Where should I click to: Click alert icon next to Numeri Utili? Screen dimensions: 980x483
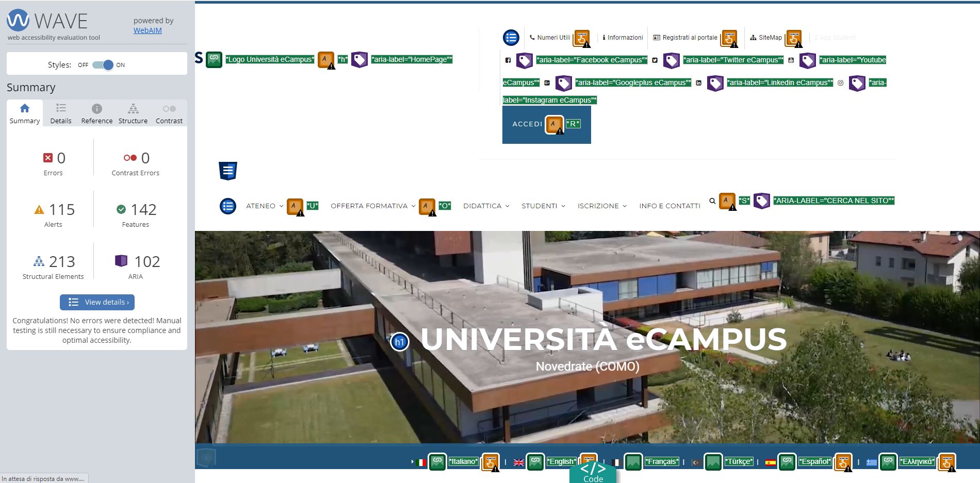(x=582, y=39)
